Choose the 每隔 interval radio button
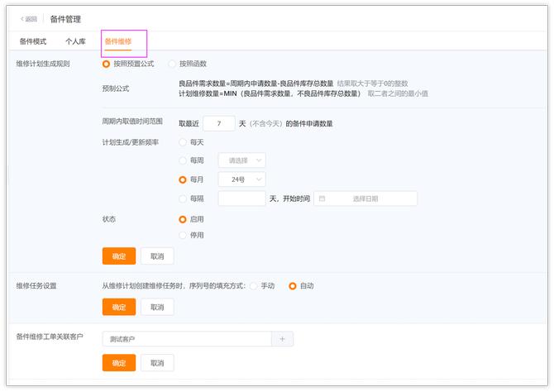The image size is (554, 392). 183,198
